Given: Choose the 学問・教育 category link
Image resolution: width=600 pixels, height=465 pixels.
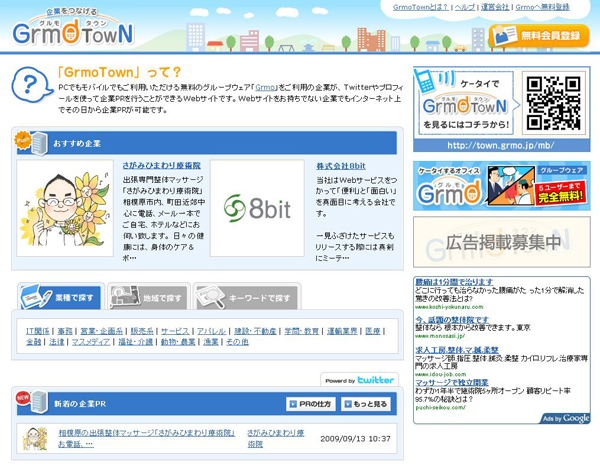Looking at the screenshot, I should [302, 331].
